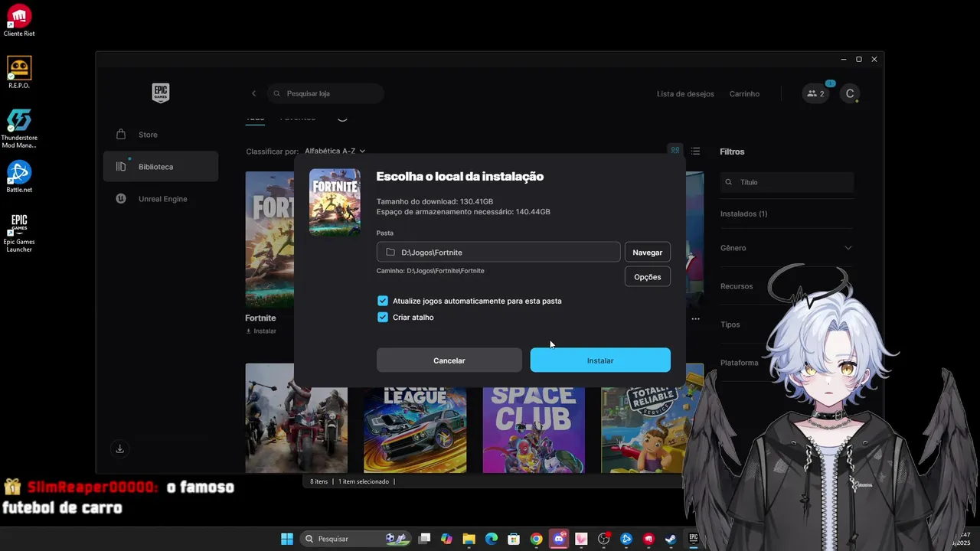
Task: Uncheck Atualize jogos automaticamente para esta pasta
Action: pyautogui.click(x=383, y=301)
